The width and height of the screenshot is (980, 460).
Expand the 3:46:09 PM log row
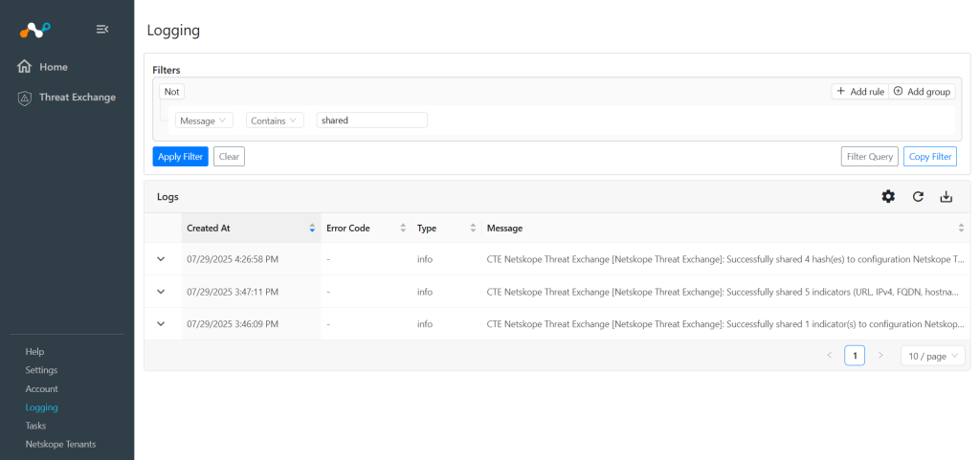[x=161, y=323]
